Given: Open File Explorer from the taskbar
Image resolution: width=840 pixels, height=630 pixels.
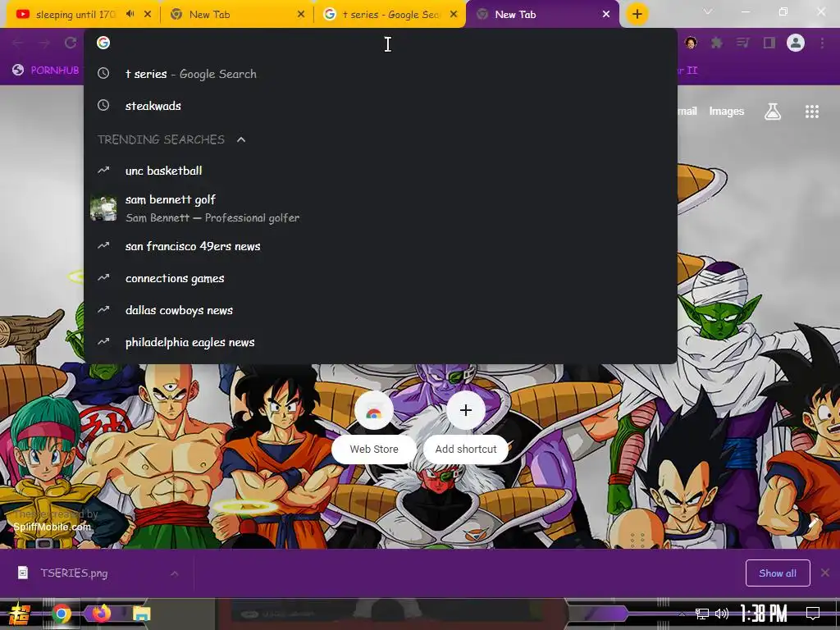Looking at the screenshot, I should (x=141, y=614).
